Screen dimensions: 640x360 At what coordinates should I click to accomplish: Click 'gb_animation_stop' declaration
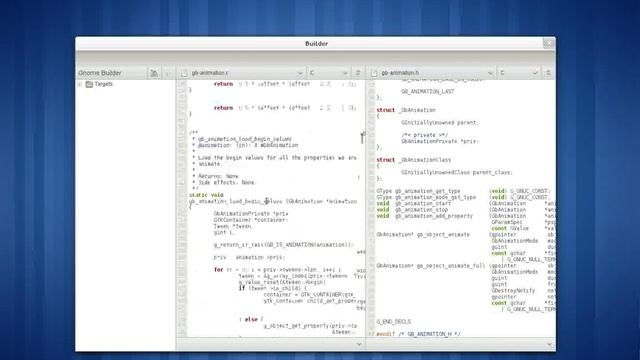pyautogui.click(x=421, y=210)
